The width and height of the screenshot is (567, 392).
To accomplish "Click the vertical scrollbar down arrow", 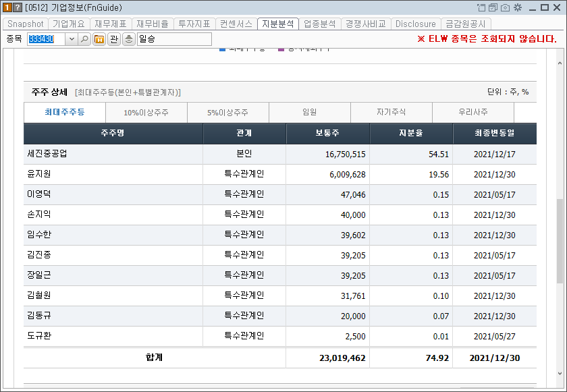I will pyautogui.click(x=560, y=374).
